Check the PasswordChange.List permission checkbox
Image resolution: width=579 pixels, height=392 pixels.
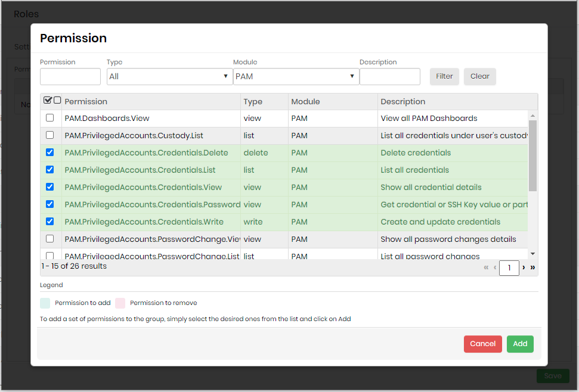click(x=50, y=255)
